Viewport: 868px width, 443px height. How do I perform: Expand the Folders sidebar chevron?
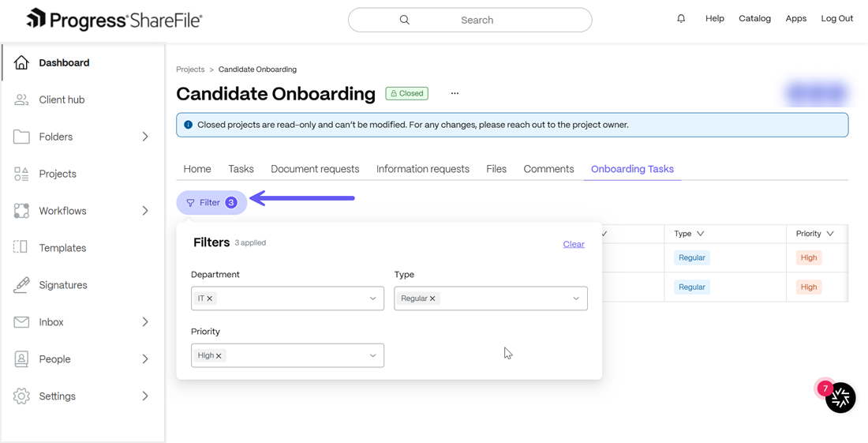coord(145,137)
